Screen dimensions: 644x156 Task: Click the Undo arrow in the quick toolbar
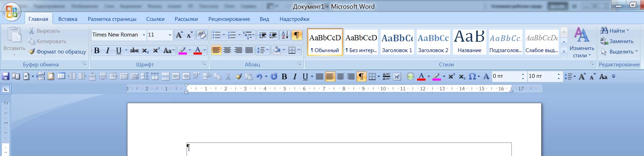[259, 77]
